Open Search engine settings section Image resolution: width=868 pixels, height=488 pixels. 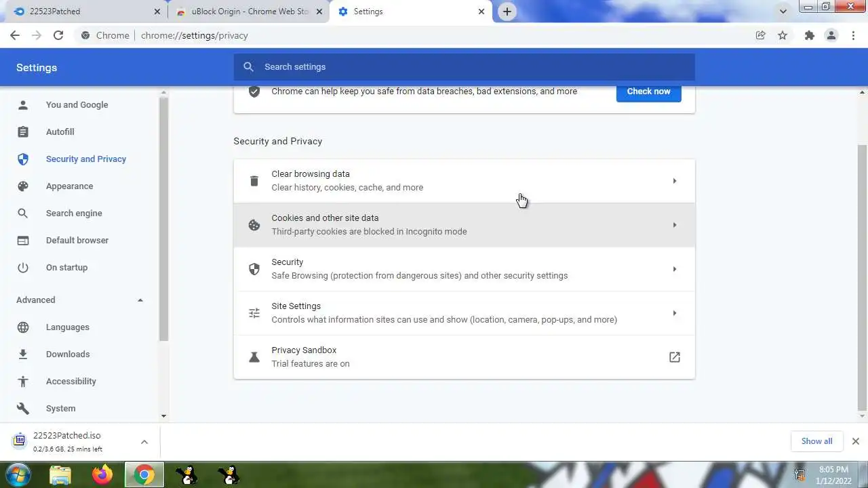pos(74,213)
